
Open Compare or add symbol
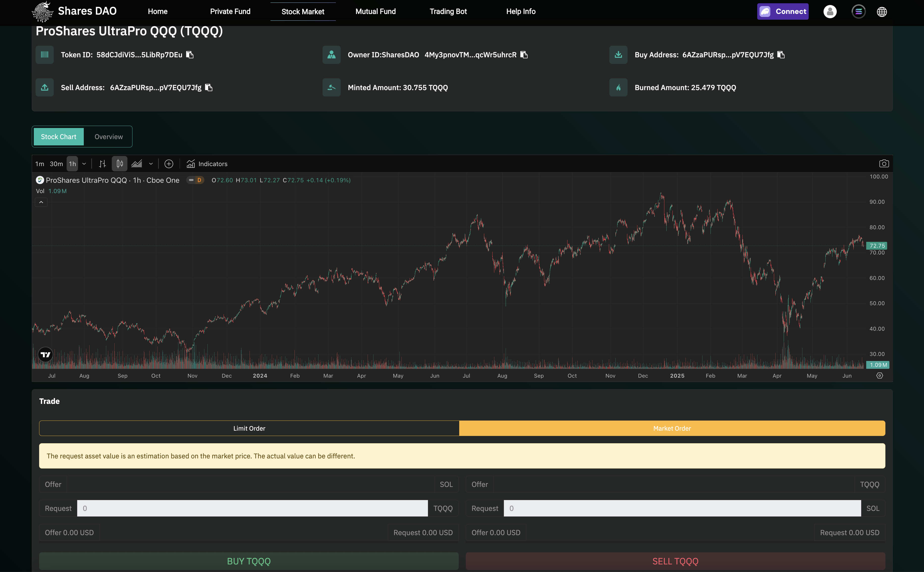click(x=169, y=164)
